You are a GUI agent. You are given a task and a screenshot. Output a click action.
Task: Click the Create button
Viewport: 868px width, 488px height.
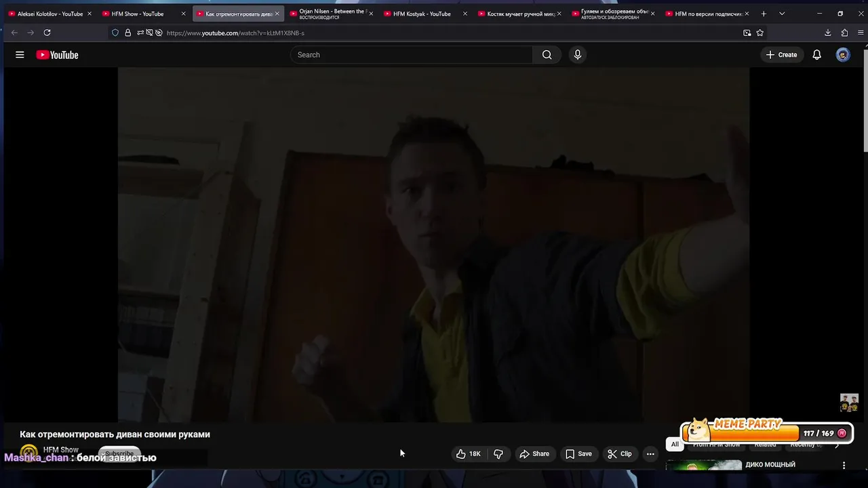[781, 55]
